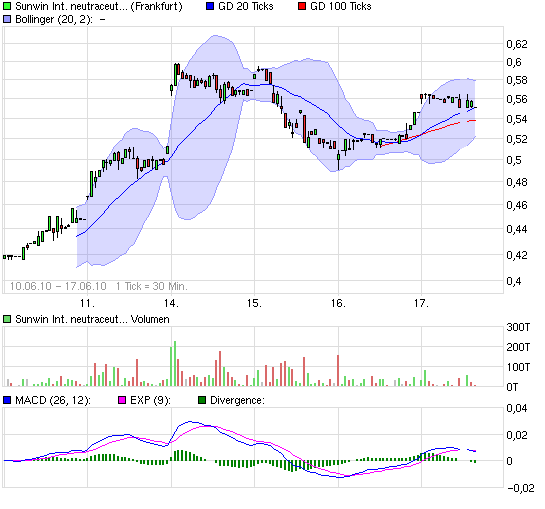The width and height of the screenshot is (545, 509).
Task: Click the green Volumen legend swatch
Action: (7, 319)
